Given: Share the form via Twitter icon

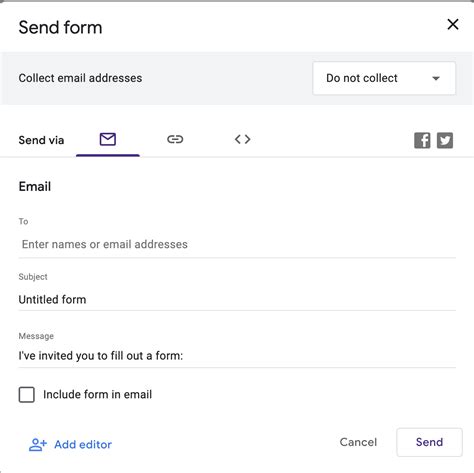Looking at the screenshot, I should coord(445,140).
